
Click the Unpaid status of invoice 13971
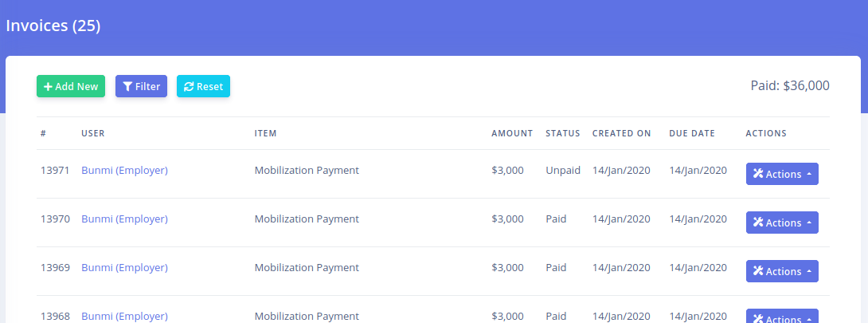[562, 170]
